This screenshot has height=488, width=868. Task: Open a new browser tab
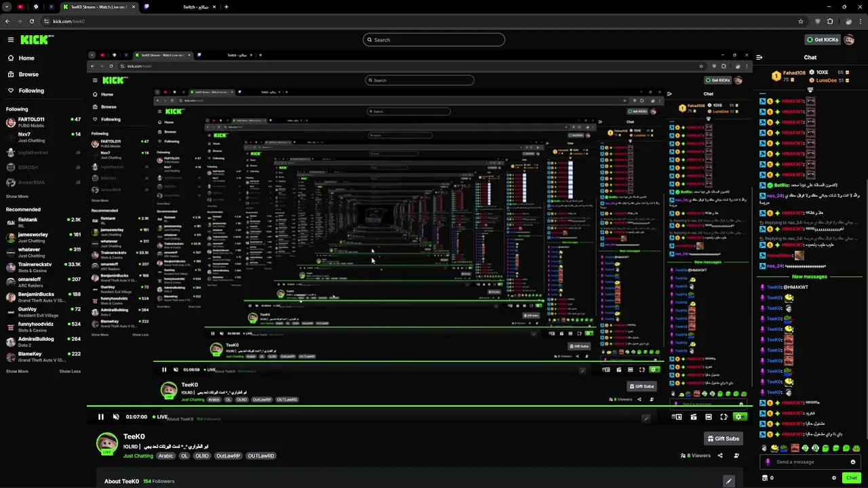226,7
